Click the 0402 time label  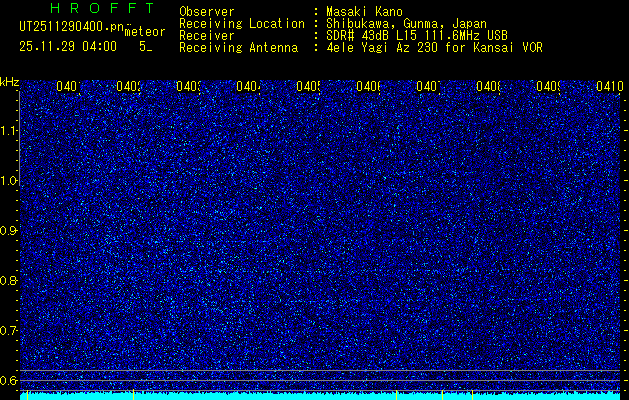[x=129, y=86]
